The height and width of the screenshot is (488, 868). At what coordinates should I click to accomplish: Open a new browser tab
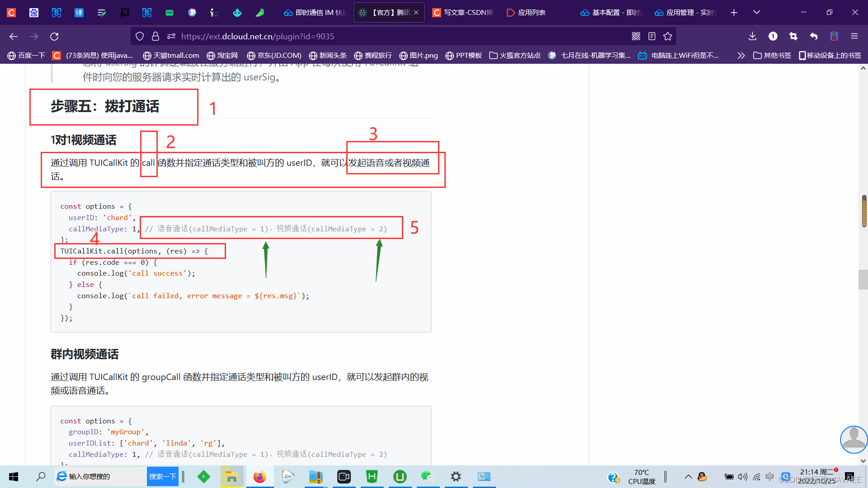pos(734,13)
